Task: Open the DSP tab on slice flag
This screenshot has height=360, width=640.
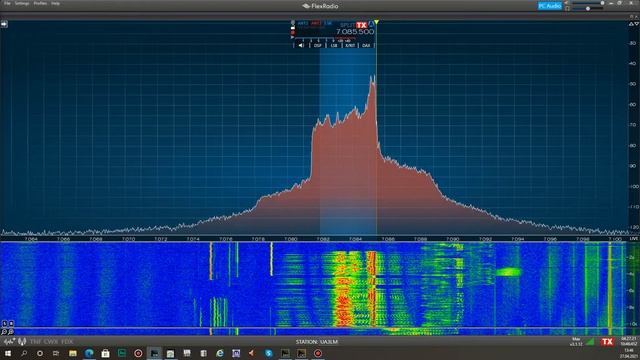Action: point(318,45)
